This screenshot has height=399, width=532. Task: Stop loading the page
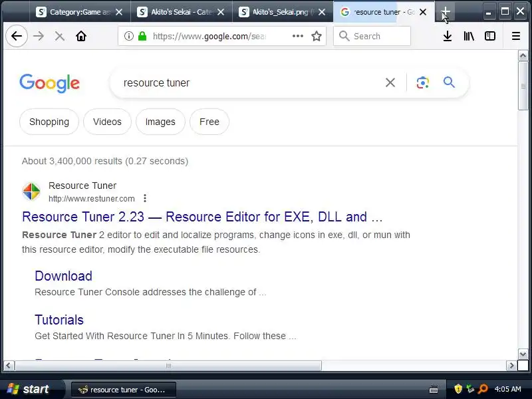click(x=60, y=36)
